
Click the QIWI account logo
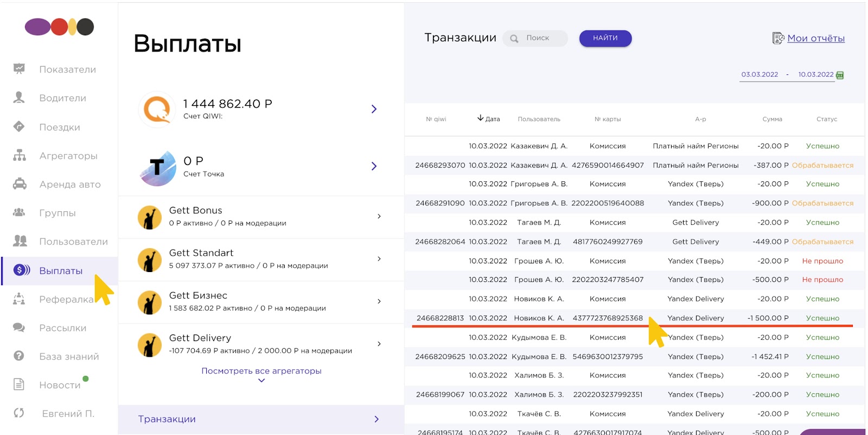pyautogui.click(x=157, y=109)
